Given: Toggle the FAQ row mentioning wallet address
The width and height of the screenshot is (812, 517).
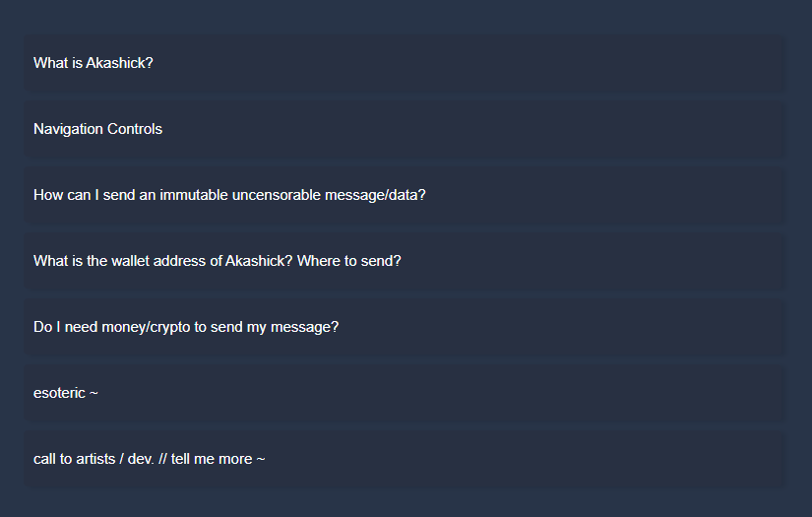Looking at the screenshot, I should pos(404,261).
